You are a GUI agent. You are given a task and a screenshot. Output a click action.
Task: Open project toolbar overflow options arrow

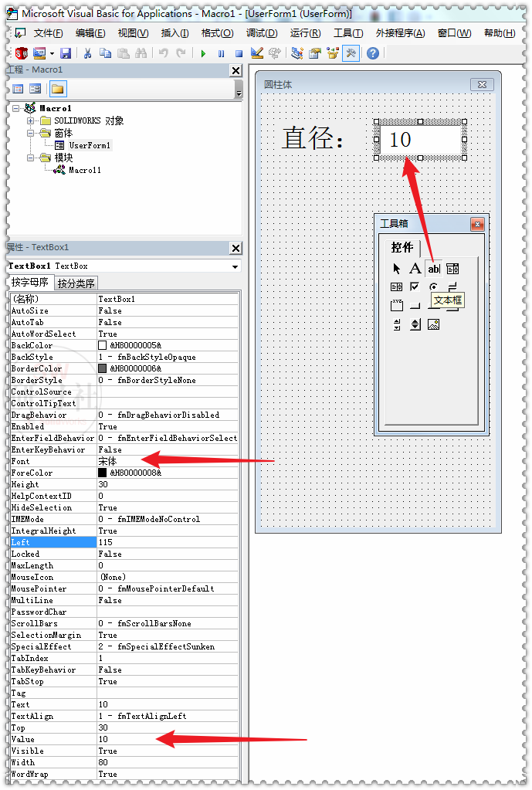(239, 90)
